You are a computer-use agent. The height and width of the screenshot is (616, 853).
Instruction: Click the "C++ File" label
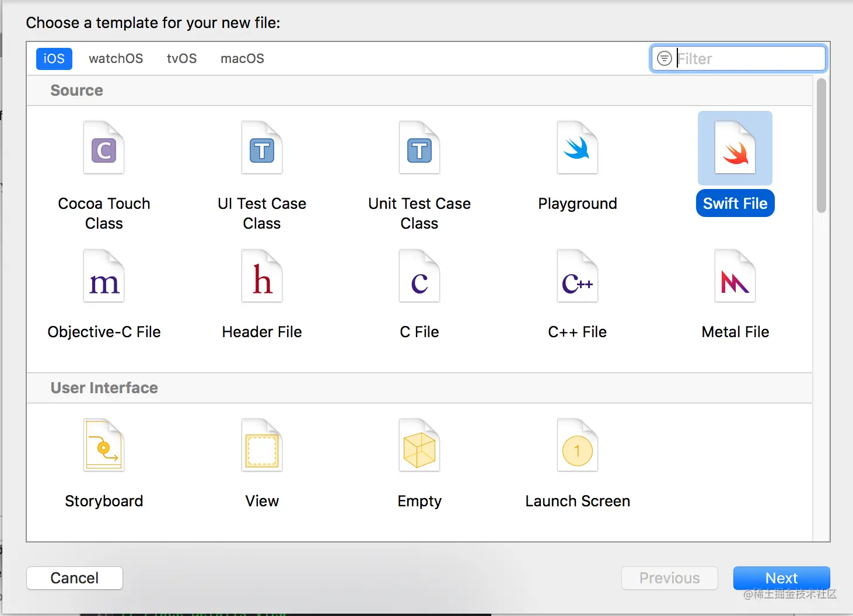[578, 332]
